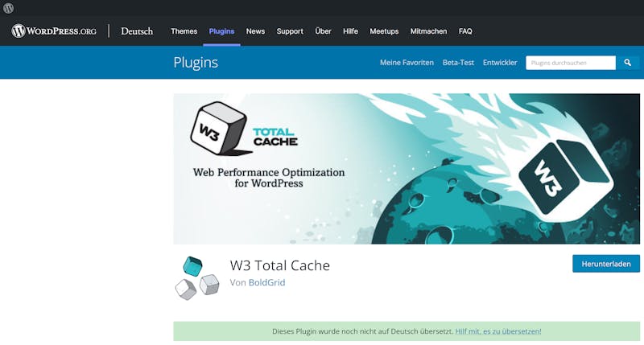Click the Herunterladen download button

606,264
